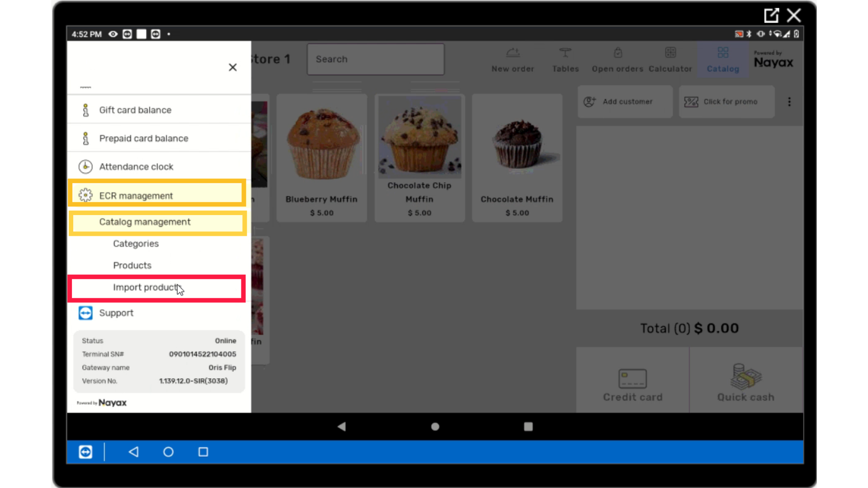This screenshot has width=868, height=488.
Task: Close the side menu with X icon
Action: [x=232, y=67]
